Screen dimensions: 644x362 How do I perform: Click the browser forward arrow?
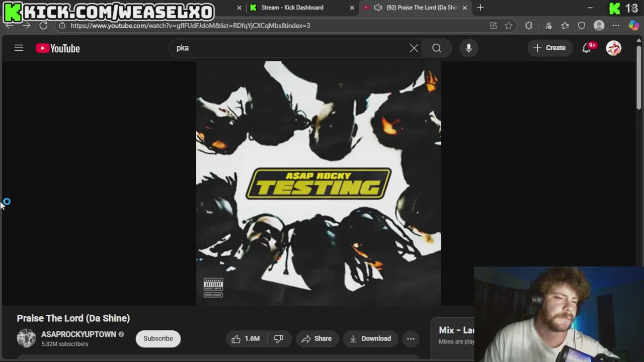[x=26, y=25]
